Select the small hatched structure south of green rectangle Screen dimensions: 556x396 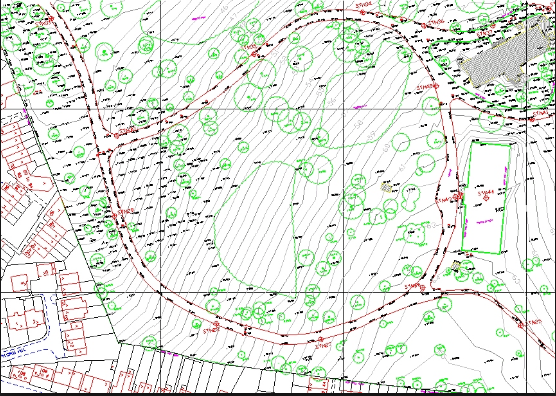[456, 266]
